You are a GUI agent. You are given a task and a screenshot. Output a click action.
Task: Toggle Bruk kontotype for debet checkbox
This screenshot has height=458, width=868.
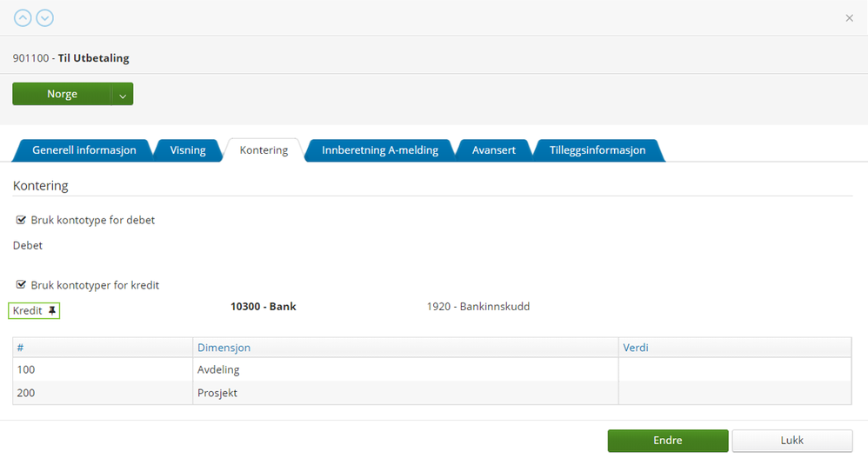pyautogui.click(x=21, y=220)
